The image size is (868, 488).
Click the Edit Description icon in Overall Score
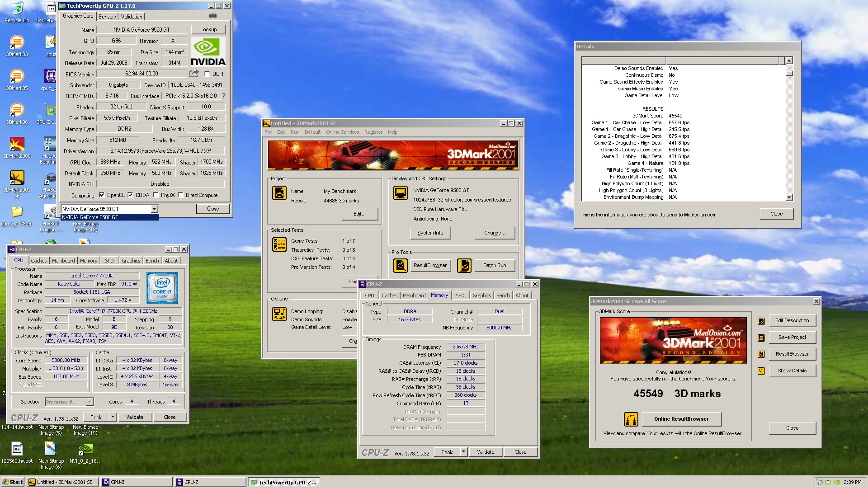click(x=761, y=321)
